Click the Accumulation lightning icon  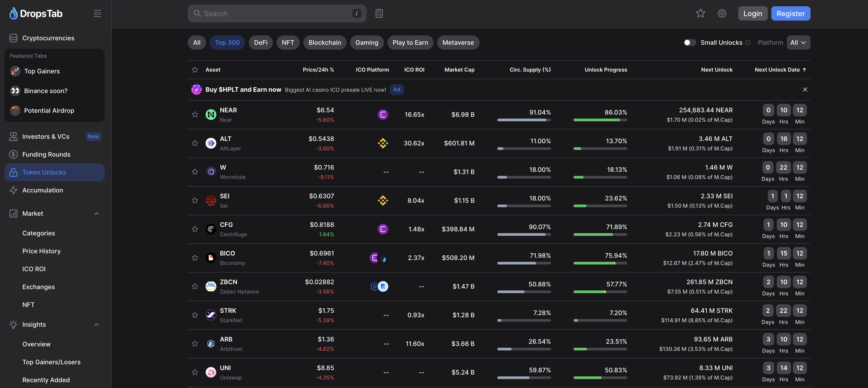(13, 190)
